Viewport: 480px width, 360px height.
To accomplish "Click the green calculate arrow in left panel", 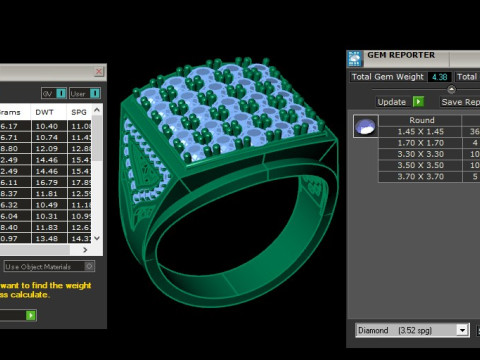I will pos(31,315).
